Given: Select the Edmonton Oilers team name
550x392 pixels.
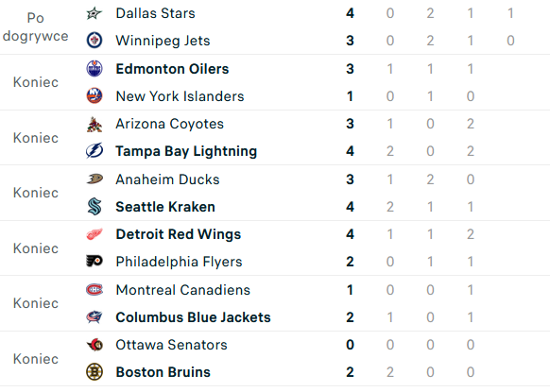Looking at the screenshot, I should point(172,69).
